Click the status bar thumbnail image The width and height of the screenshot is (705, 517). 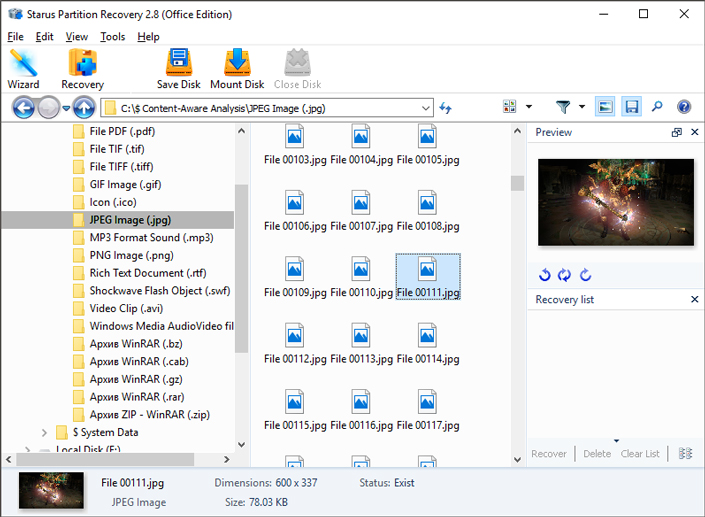[51, 490]
